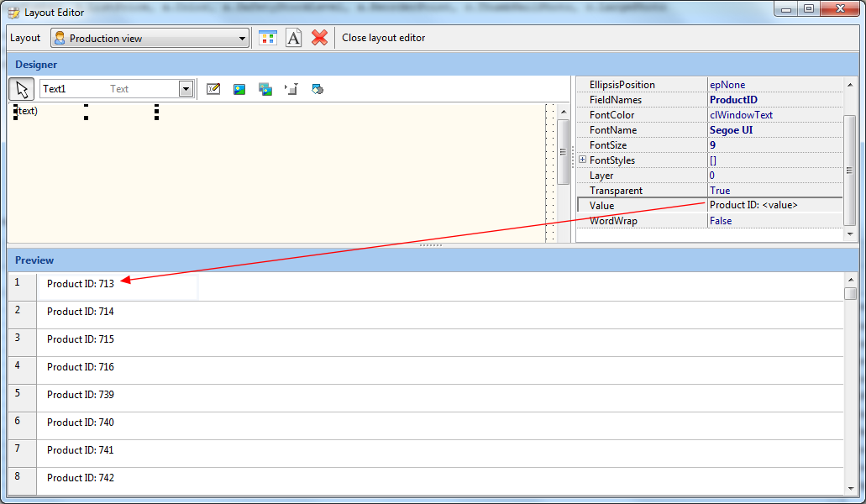Click the red X delete layout icon
The width and height of the screenshot is (866, 504).
319,38
